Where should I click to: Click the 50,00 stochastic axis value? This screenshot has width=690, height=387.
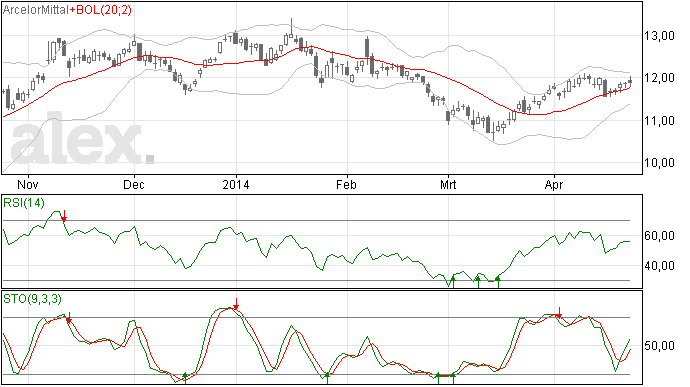click(659, 346)
